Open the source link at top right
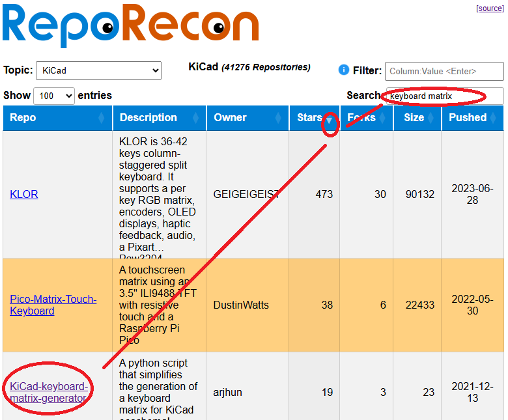The width and height of the screenshot is (508, 420). pos(490,8)
